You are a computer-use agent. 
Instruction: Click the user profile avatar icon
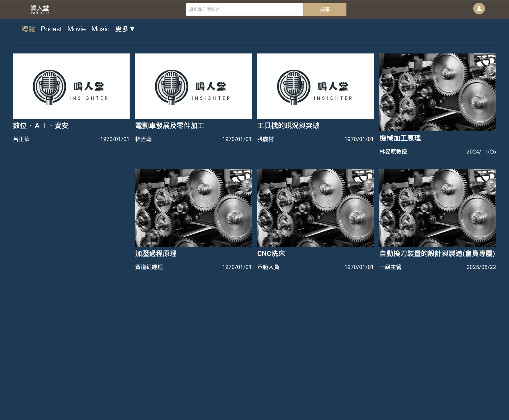(479, 9)
